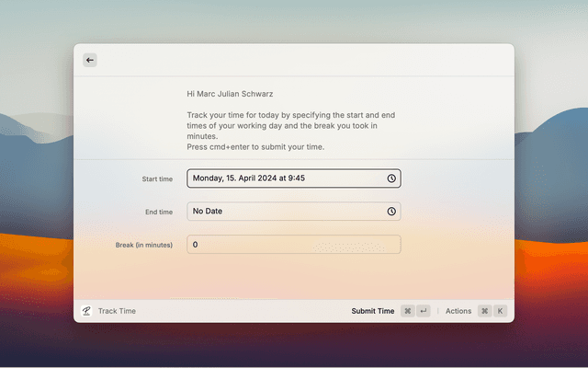This screenshot has height=368, width=588.
Task: Click the 'End time' field label
Action: [x=159, y=212]
